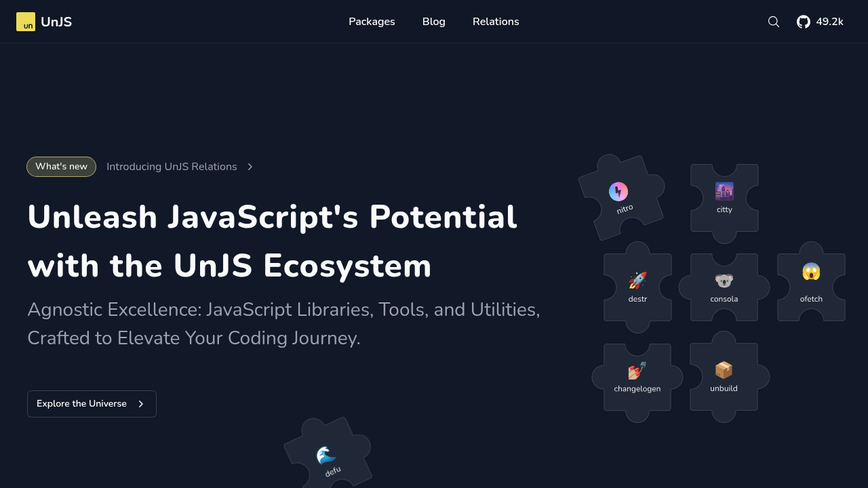Open the destr rocket puzzle piece

[x=637, y=287]
